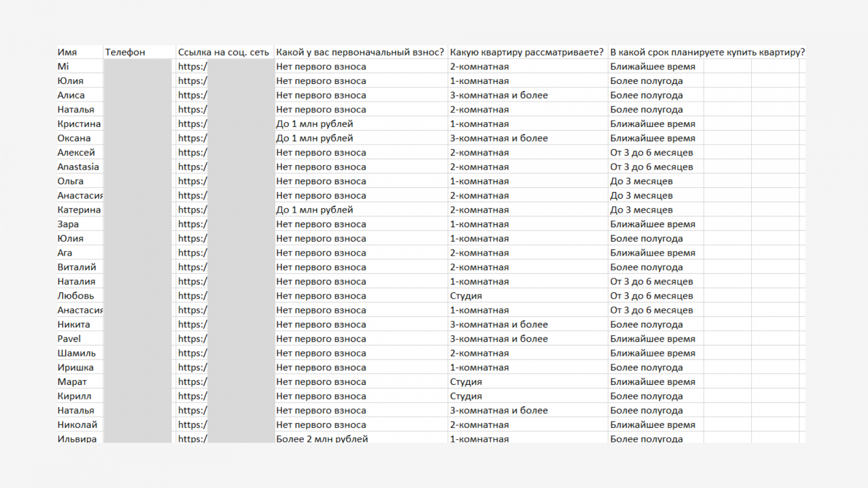The image size is (868, 488).
Task: Click До 1 млн рублей for Катерина
Action: (315, 210)
